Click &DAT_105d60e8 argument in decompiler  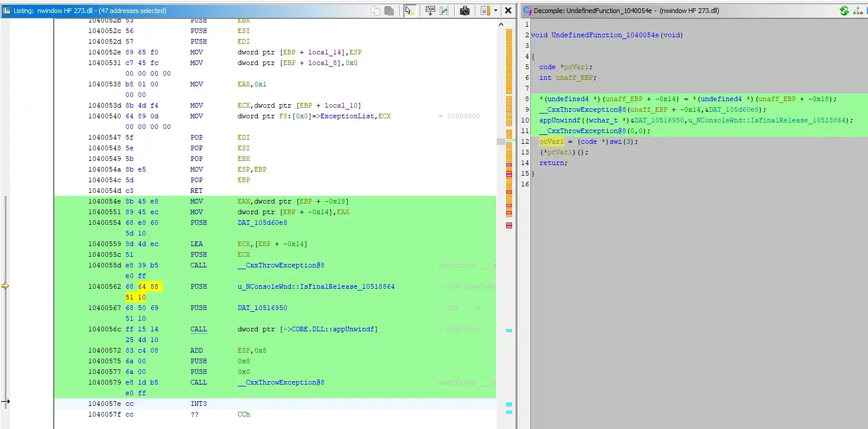pos(734,109)
